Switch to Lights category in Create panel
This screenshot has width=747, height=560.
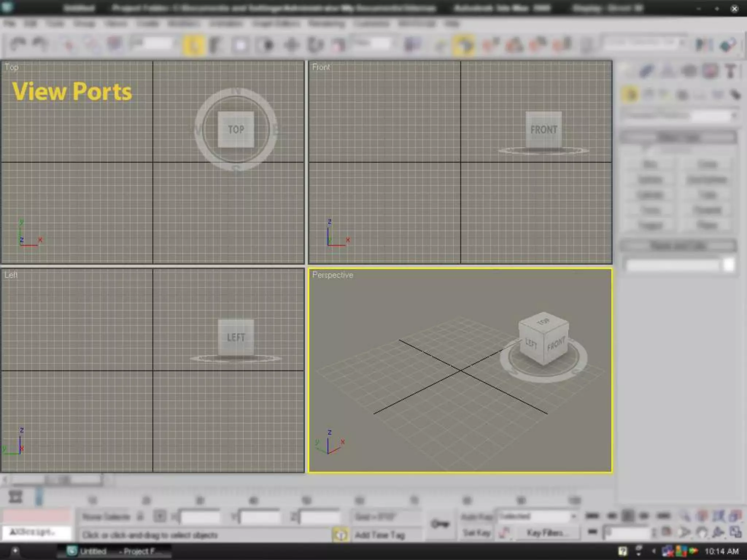point(666,95)
